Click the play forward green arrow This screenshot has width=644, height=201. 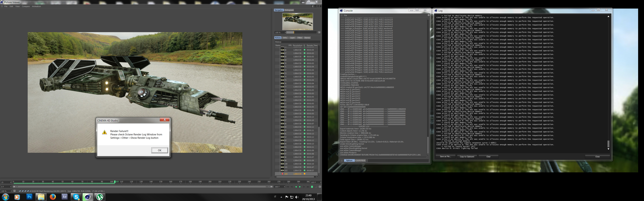300,187
